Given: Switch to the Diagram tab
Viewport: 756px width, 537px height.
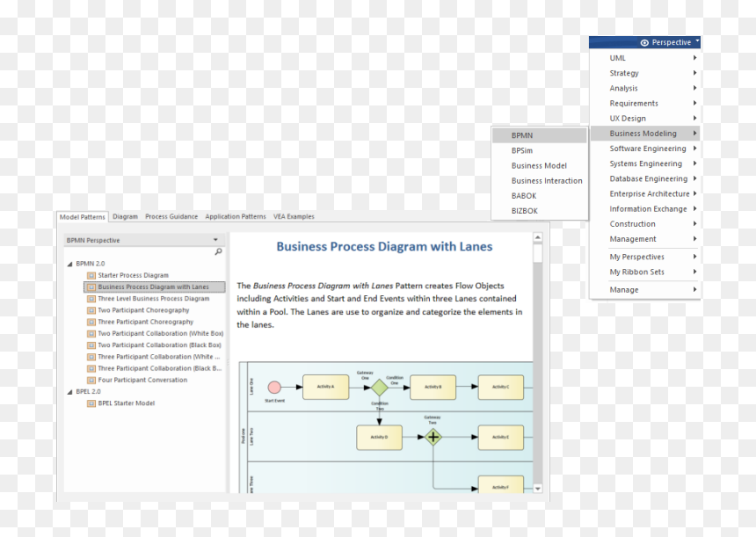Looking at the screenshot, I should (x=126, y=217).
